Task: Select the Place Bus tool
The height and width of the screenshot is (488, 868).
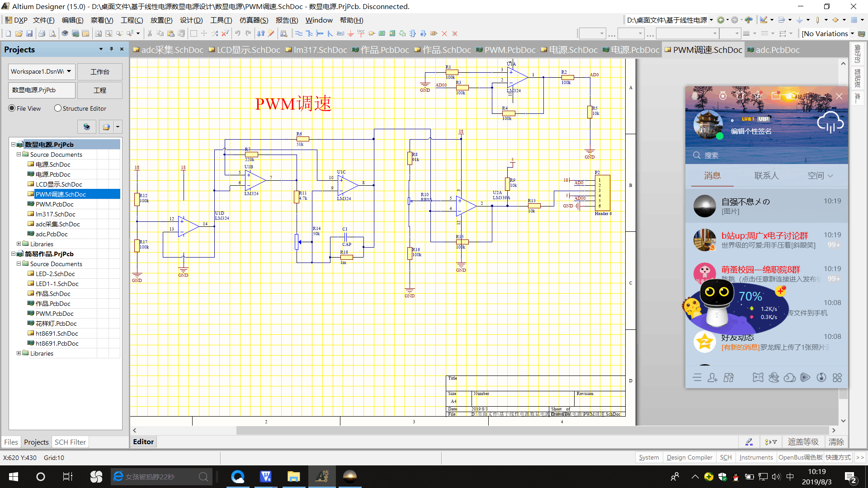Action: tap(309, 33)
